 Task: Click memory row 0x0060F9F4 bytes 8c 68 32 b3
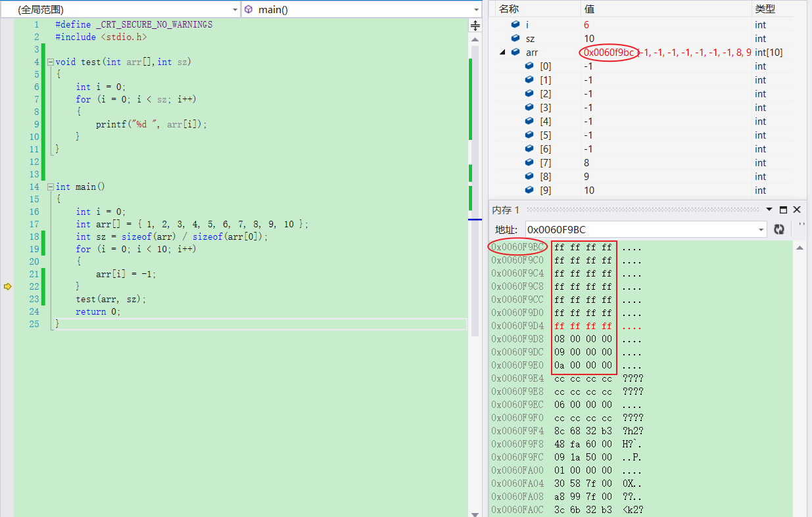(583, 431)
